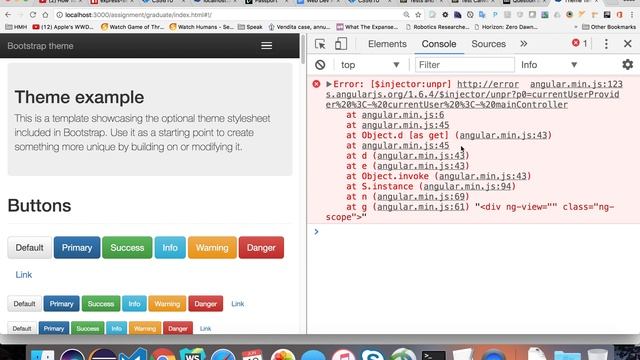Open Chrome from the dock
The height and width of the screenshot is (360, 640).
pyautogui.click(x=163, y=354)
